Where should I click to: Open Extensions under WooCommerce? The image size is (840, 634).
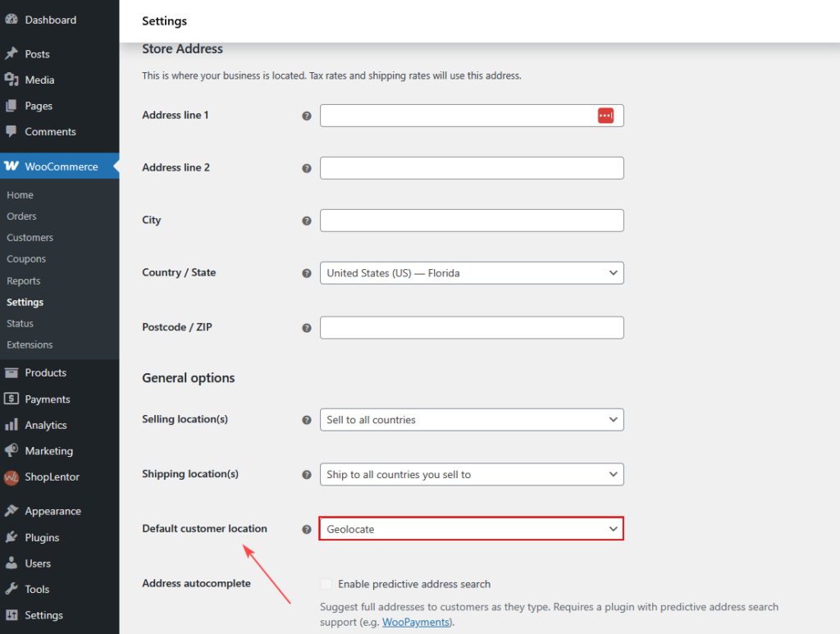30,345
